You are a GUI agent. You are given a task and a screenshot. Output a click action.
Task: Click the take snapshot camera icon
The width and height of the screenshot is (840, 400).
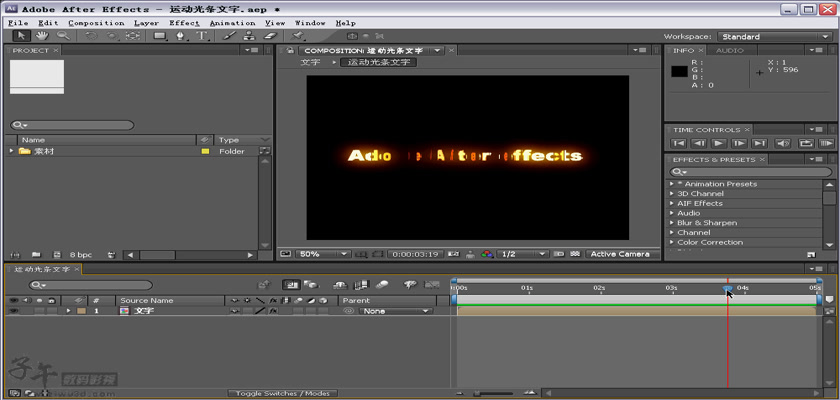[x=454, y=254]
